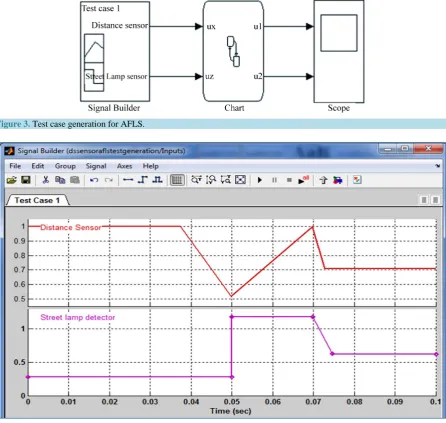Select the zoom in X and Y tool
The image size is (446, 423).
click(x=226, y=180)
